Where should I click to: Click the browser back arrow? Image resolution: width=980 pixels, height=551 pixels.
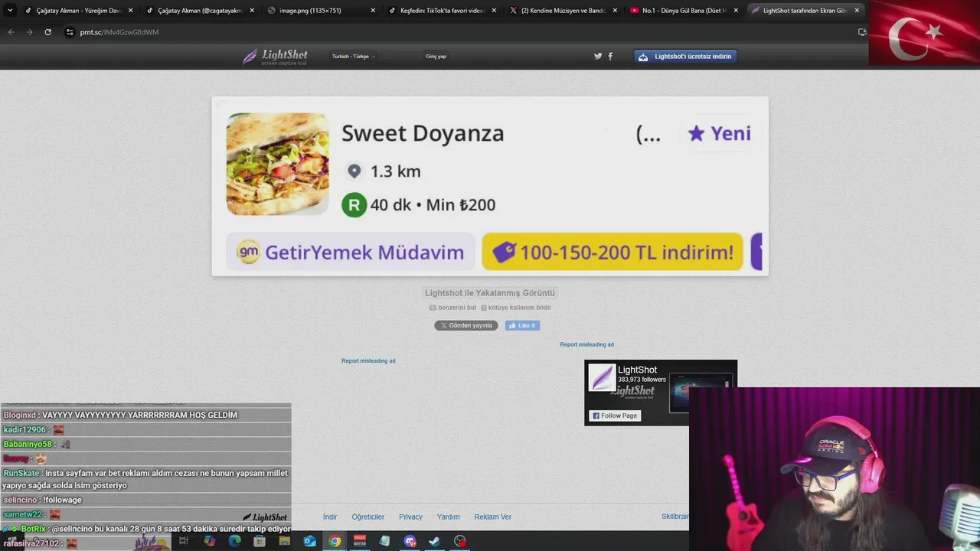(11, 32)
